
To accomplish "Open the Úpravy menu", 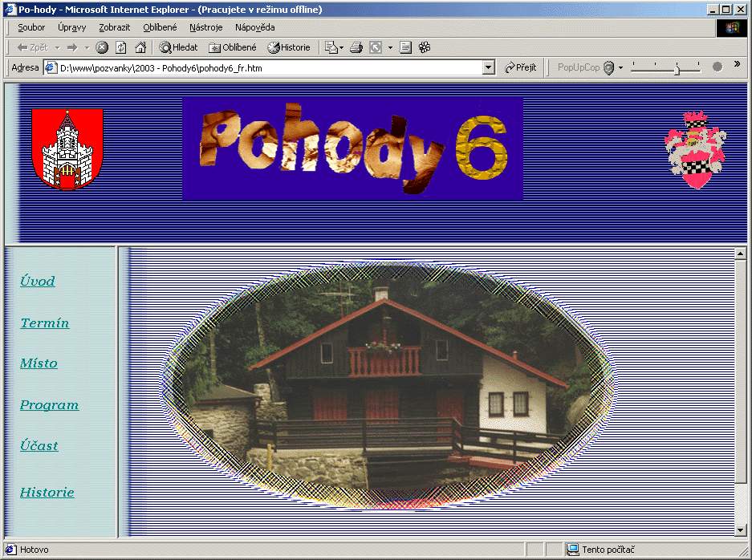I will point(72,27).
